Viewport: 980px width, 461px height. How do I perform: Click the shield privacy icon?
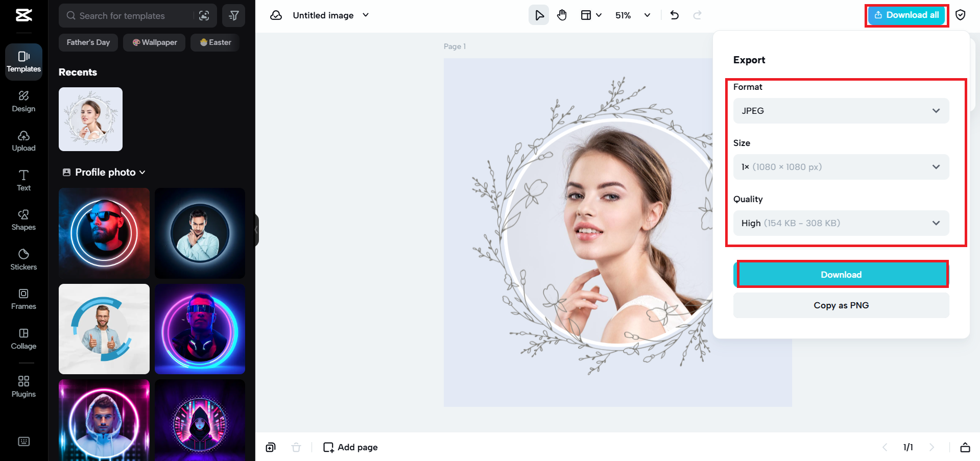point(961,15)
